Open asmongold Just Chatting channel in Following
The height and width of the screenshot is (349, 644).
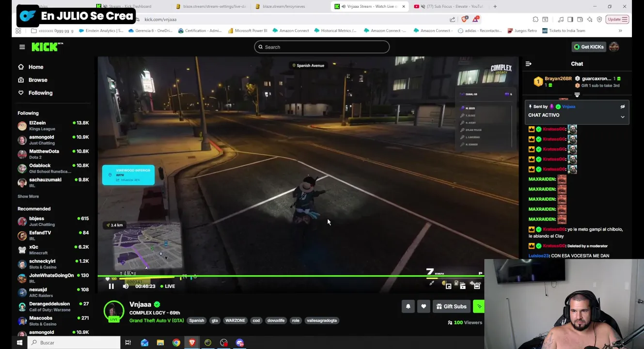[53, 140]
